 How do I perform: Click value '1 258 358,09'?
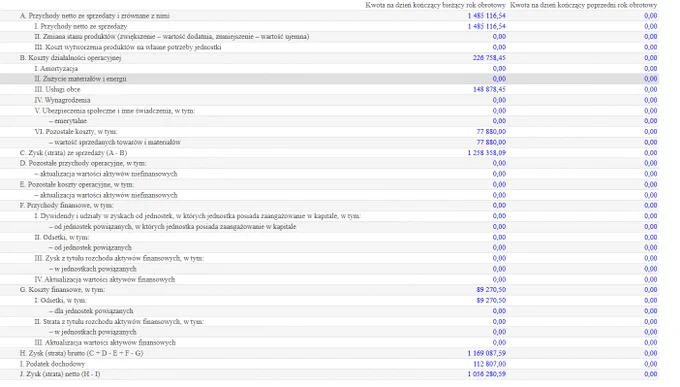[487, 153]
